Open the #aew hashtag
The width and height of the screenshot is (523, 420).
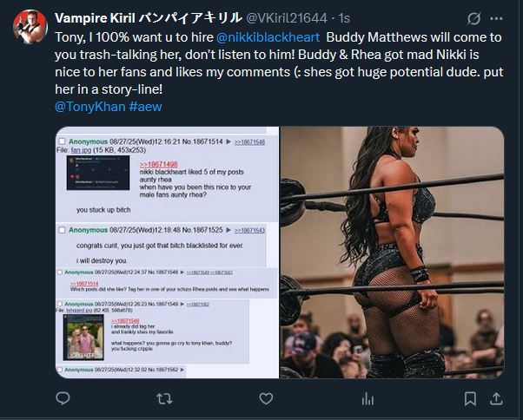click(x=145, y=107)
